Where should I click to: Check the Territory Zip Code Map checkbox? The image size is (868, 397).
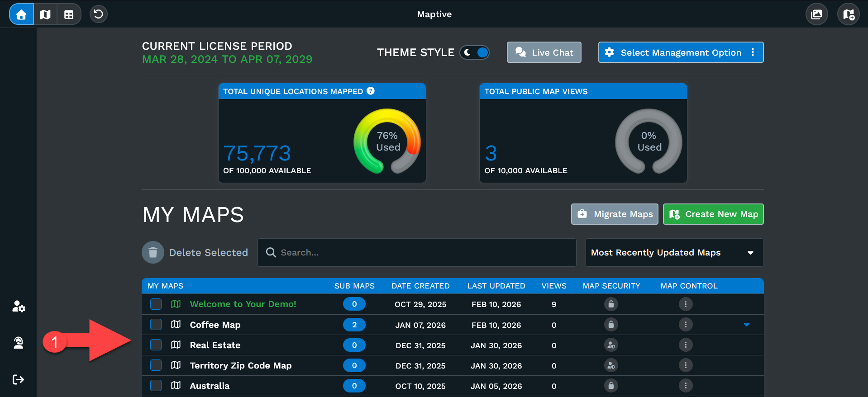point(156,365)
